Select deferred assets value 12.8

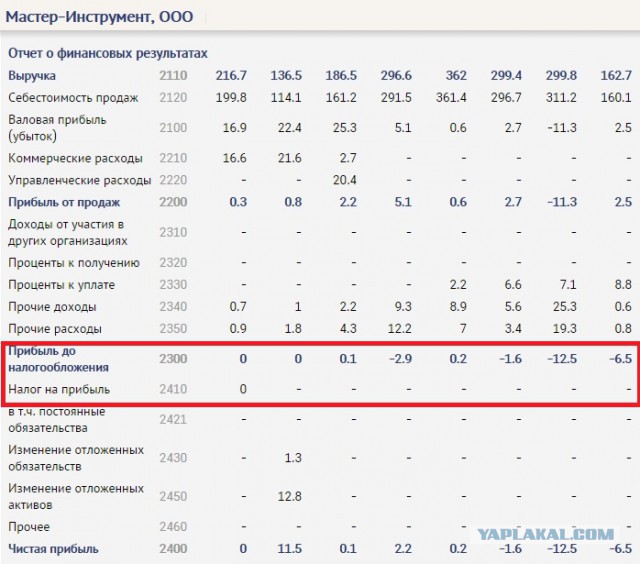[x=289, y=496]
